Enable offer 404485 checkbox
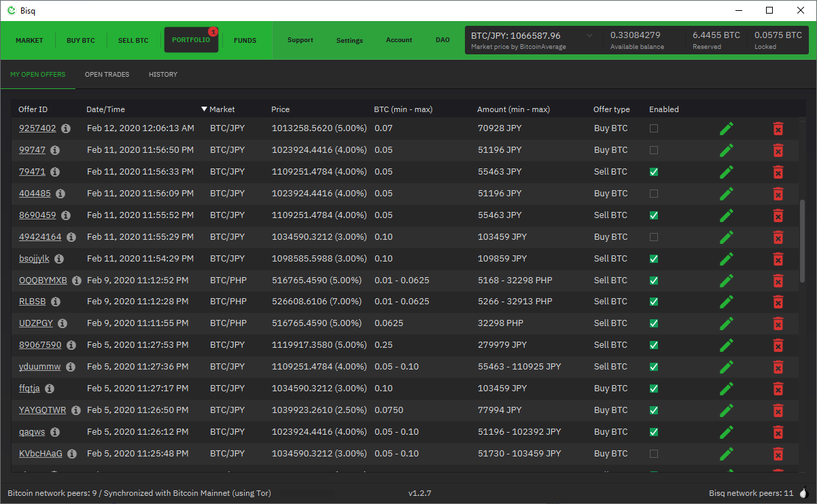 [654, 194]
